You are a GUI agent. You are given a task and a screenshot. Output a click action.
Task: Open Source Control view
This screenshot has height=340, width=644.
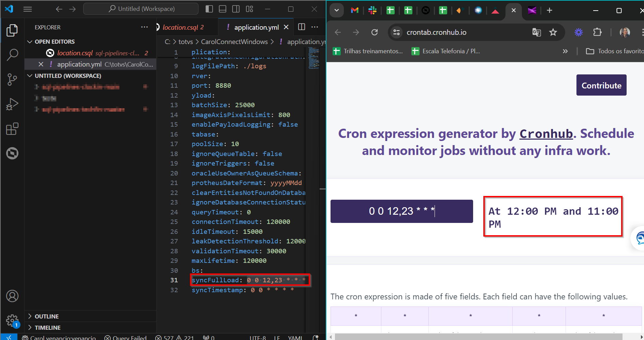pos(12,80)
